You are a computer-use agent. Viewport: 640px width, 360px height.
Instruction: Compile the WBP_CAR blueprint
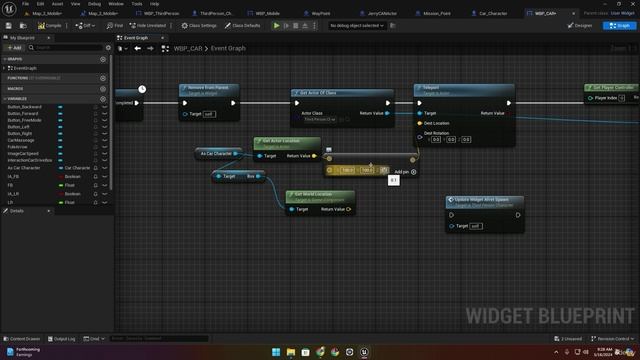[49, 26]
